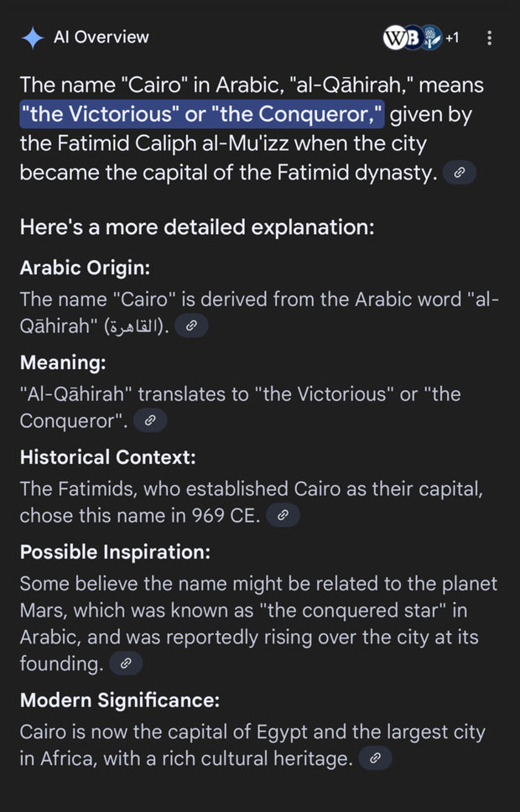
Task: Click the AI Overview title label
Action: click(101, 37)
